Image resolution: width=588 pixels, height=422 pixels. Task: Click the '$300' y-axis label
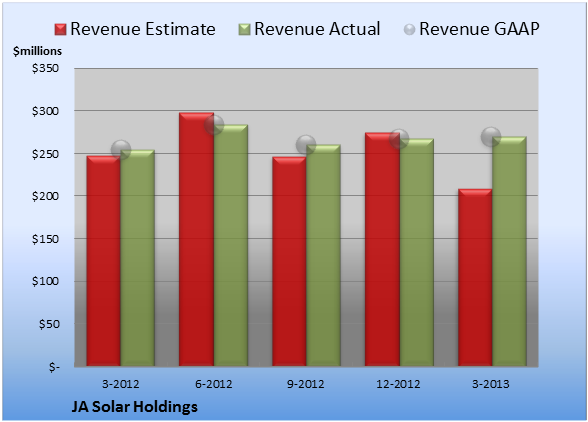[45, 111]
